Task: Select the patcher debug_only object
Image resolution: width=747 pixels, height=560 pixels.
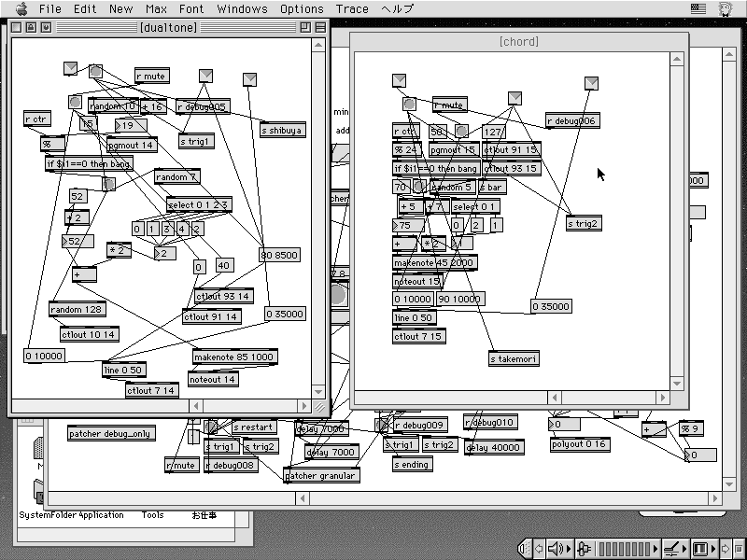Action: 111,433
